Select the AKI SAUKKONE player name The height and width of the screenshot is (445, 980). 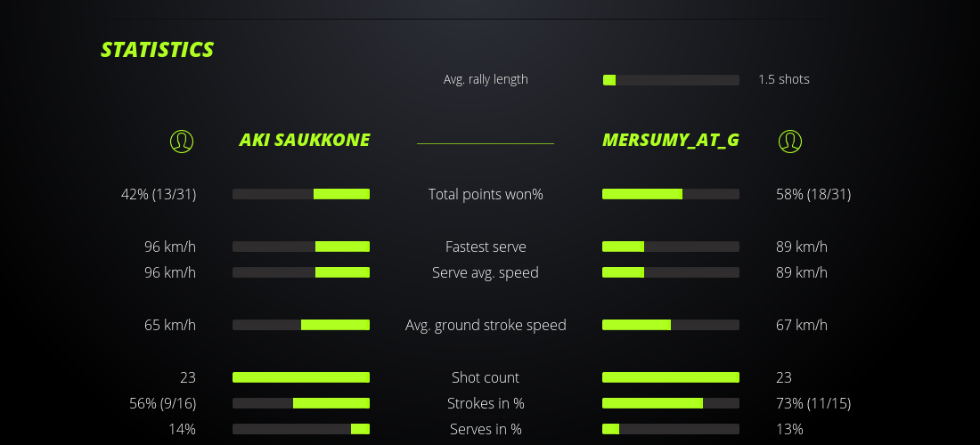tap(305, 141)
